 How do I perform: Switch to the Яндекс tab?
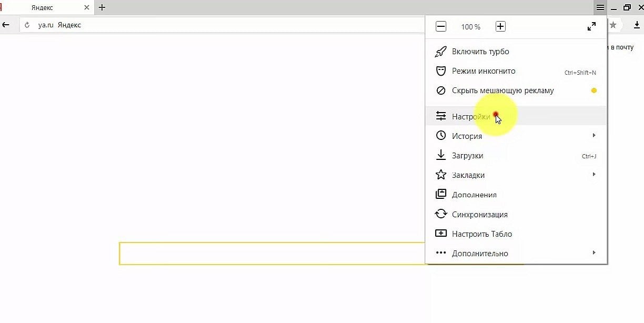(x=46, y=7)
